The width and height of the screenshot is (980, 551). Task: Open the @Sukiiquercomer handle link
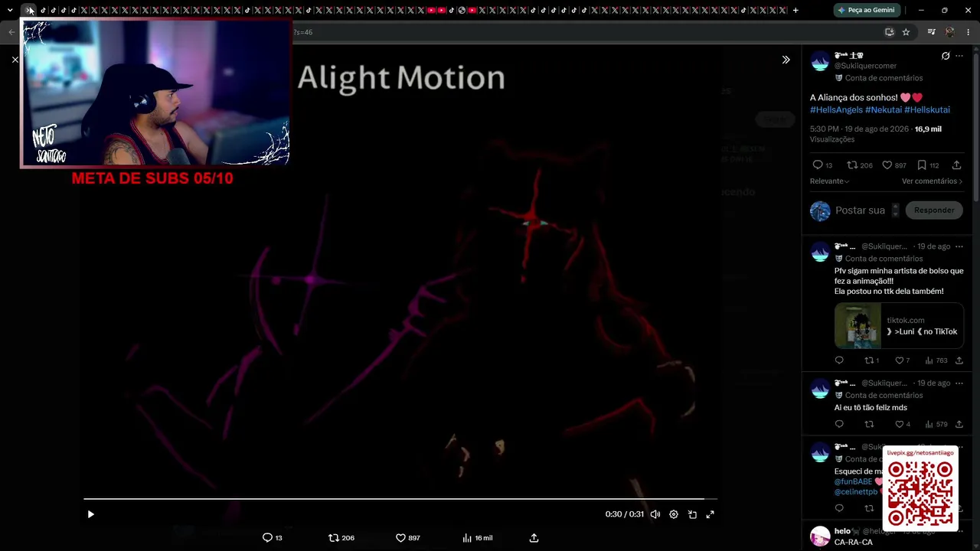coord(865,66)
